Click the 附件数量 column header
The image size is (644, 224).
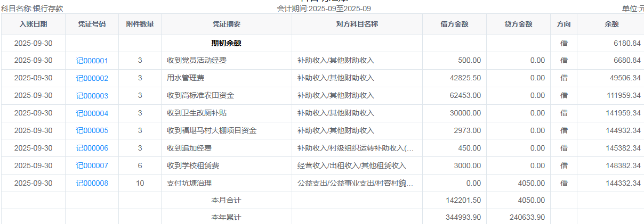click(x=140, y=24)
